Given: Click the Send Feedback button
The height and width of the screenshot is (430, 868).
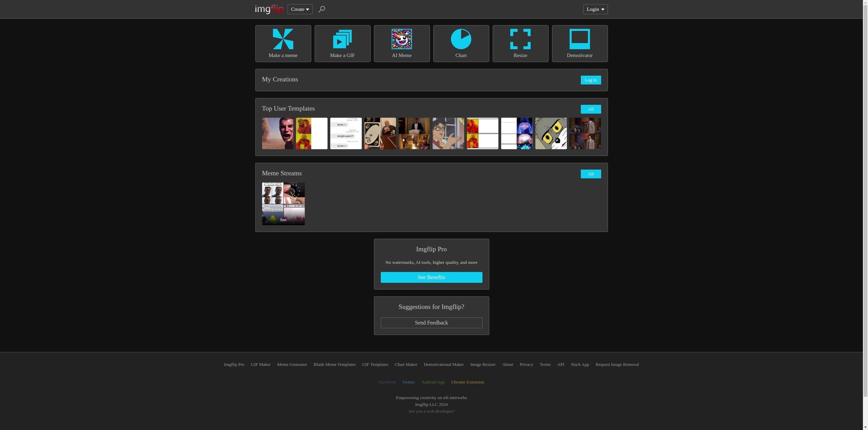Looking at the screenshot, I should tap(431, 323).
